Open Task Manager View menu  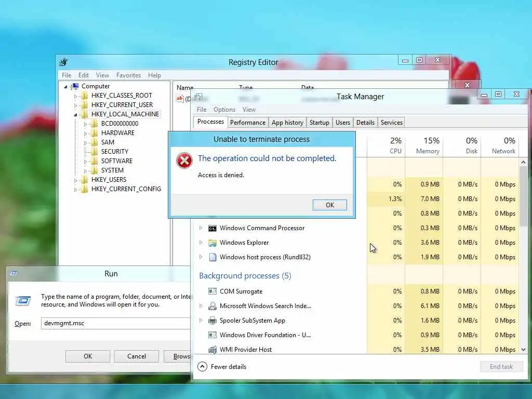pos(249,110)
